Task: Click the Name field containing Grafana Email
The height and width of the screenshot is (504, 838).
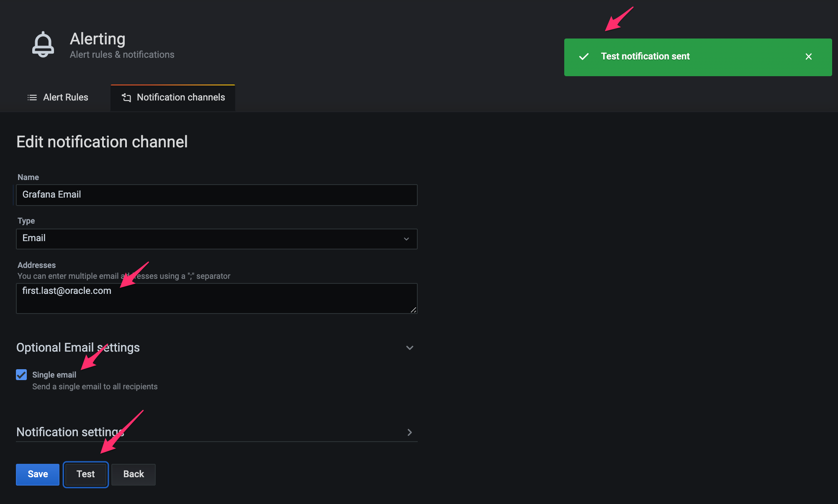Action: tap(216, 195)
